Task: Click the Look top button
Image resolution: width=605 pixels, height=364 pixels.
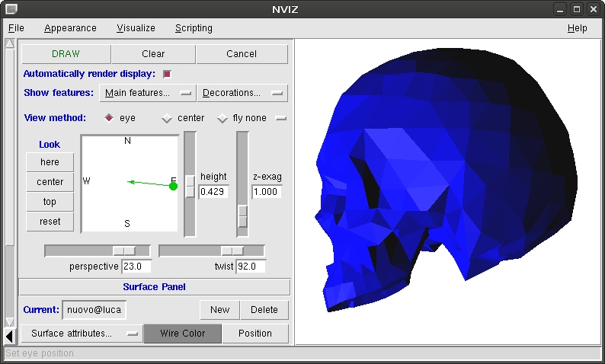Action: (50, 202)
